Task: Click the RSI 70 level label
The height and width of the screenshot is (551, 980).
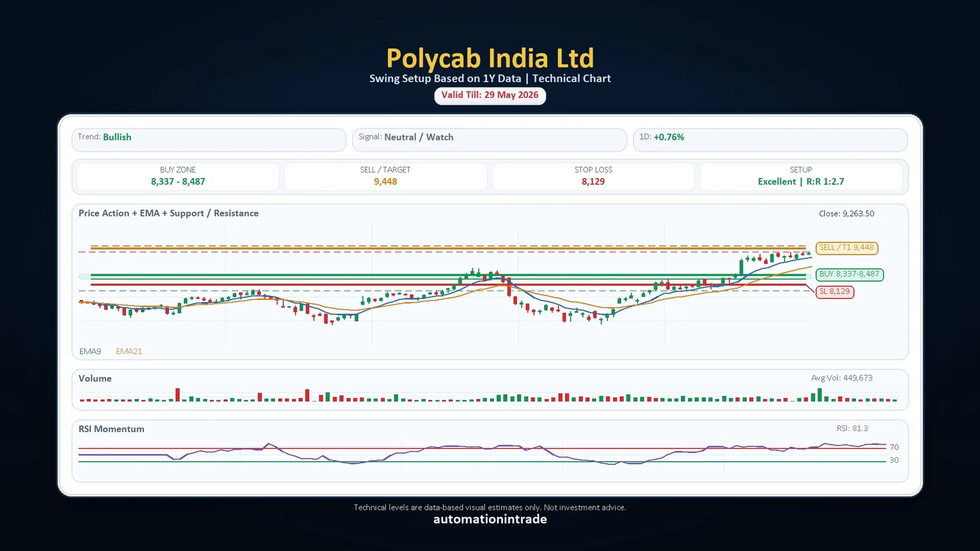Action: 894,448
